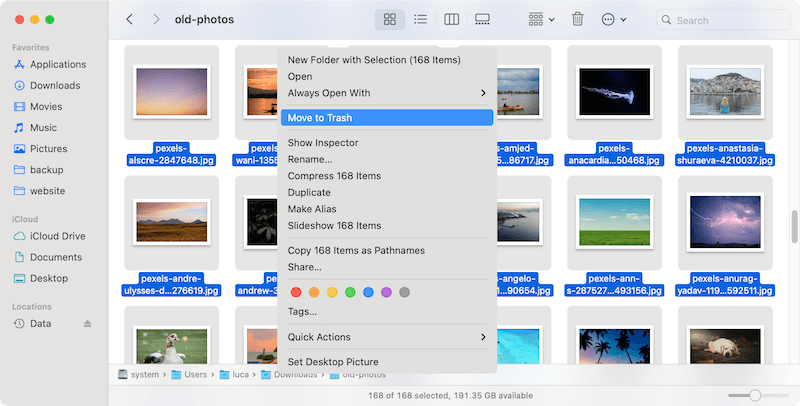Select the jellyfish photo pexels-anacardia thumbnail
Viewport: 800px width, 406px height.
tap(615, 92)
